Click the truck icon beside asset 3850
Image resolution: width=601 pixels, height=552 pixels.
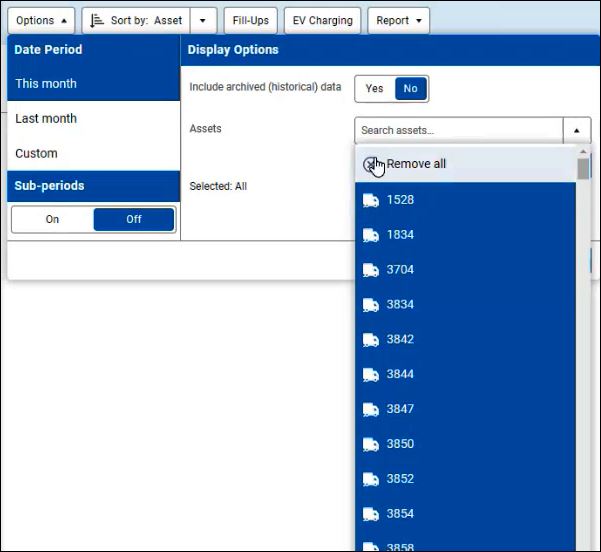coord(370,444)
